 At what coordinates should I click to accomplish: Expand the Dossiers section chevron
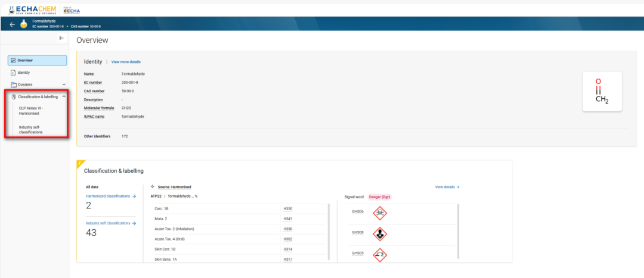pyautogui.click(x=64, y=85)
